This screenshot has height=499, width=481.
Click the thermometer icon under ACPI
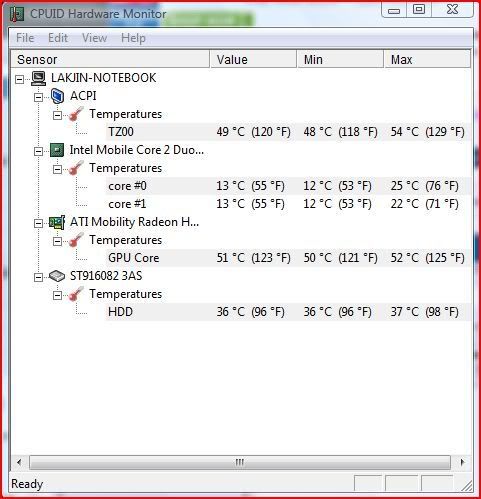[x=76, y=114]
